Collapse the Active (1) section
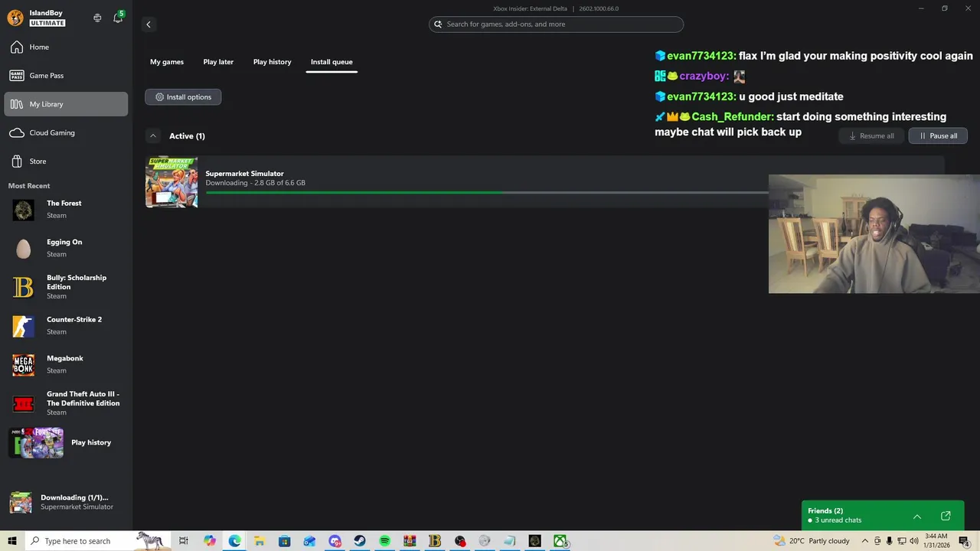Viewport: 980px width, 551px height. coord(153,136)
